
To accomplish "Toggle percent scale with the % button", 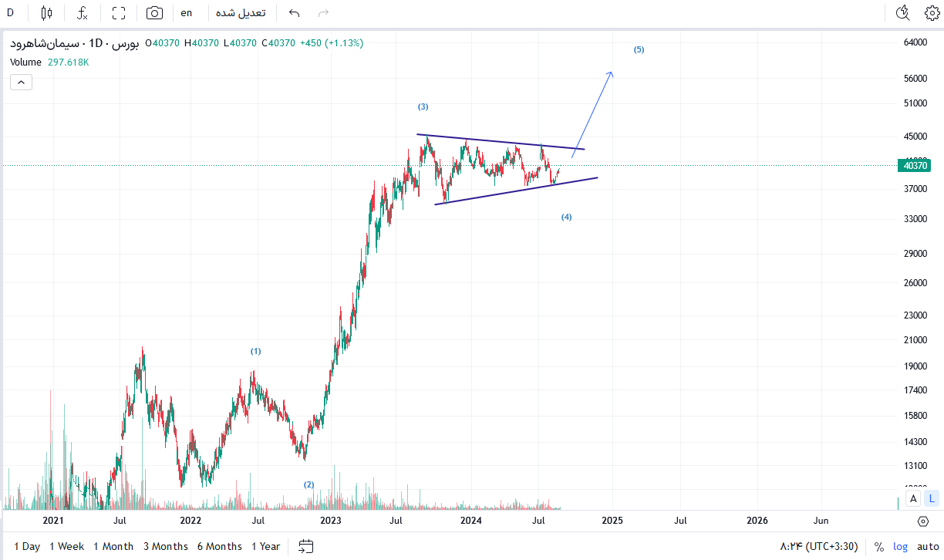I will pos(879,546).
